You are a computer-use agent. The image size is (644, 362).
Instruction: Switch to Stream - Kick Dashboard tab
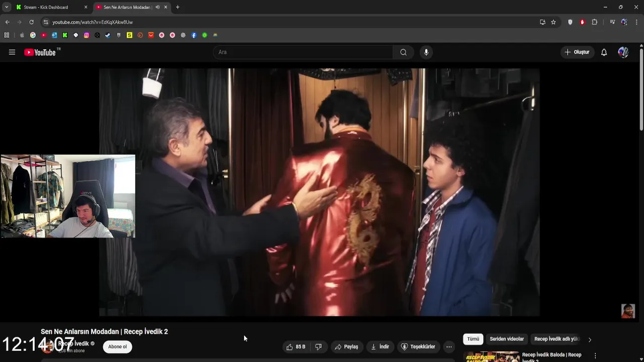46,7
